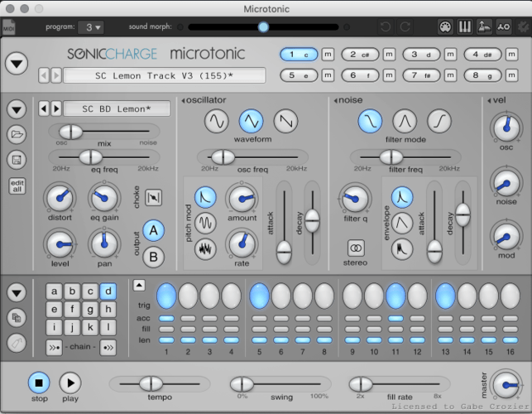
Task: Toggle the stereo noise button
Action: (356, 248)
